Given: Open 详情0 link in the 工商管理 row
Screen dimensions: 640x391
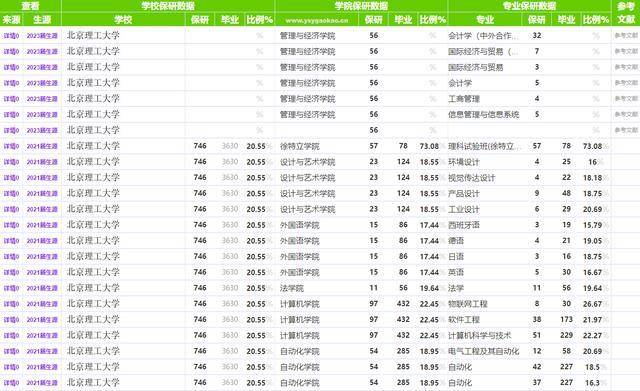Looking at the screenshot, I should [x=11, y=99].
